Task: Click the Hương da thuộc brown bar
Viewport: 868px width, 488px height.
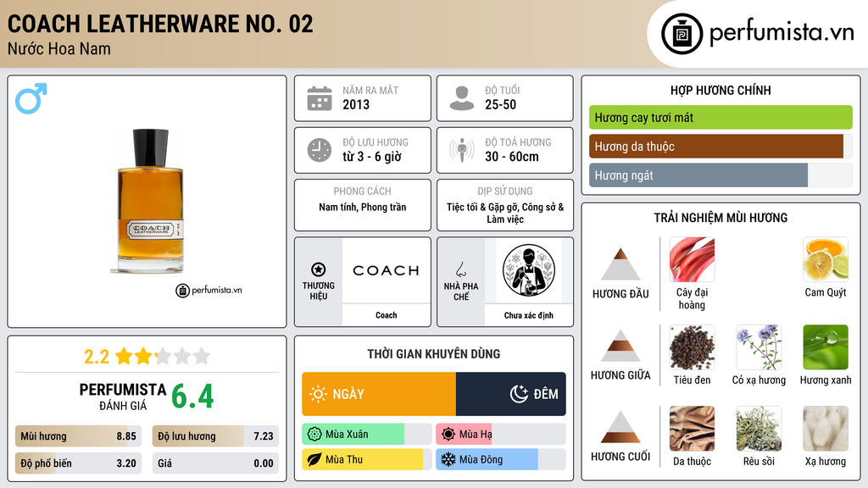Action: coord(721,146)
